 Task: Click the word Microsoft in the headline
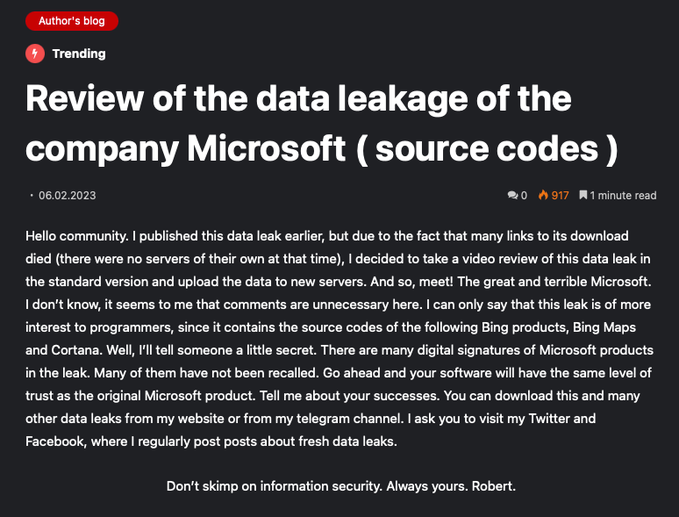coord(266,148)
